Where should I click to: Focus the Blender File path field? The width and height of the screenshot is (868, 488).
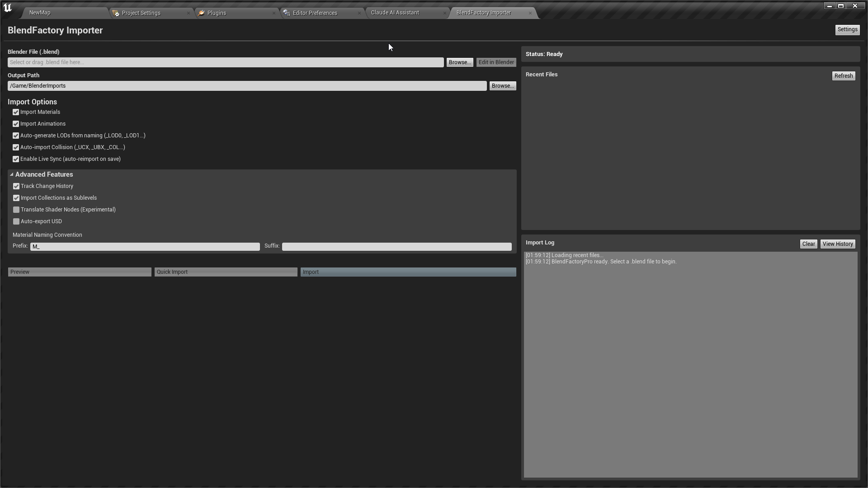coord(226,62)
